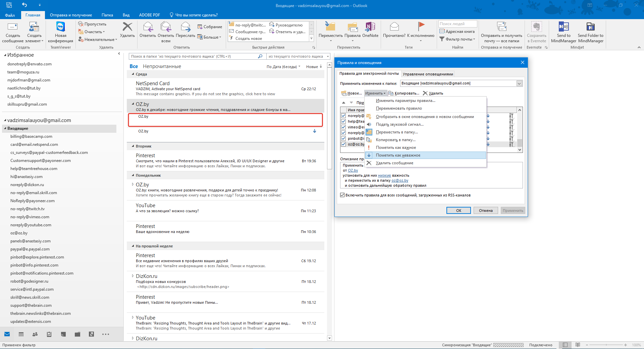The height and width of the screenshot is (349, 644).
Task: Expand the DizKon.ru conversation from Пт 18.12
Action: point(133,276)
